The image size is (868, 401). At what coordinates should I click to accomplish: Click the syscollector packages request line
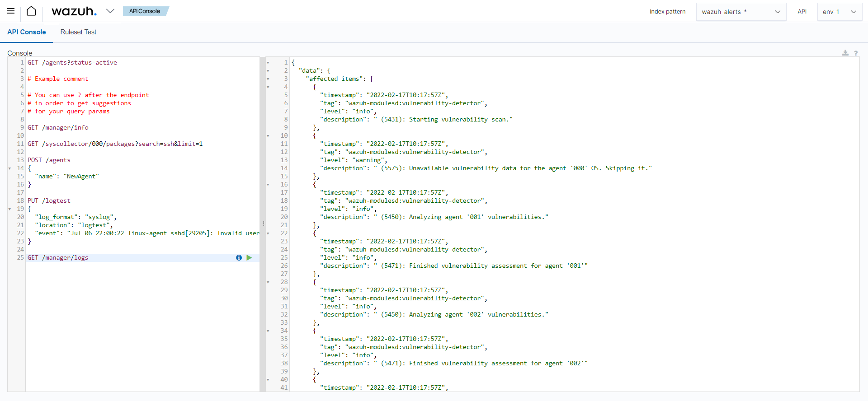tap(115, 144)
